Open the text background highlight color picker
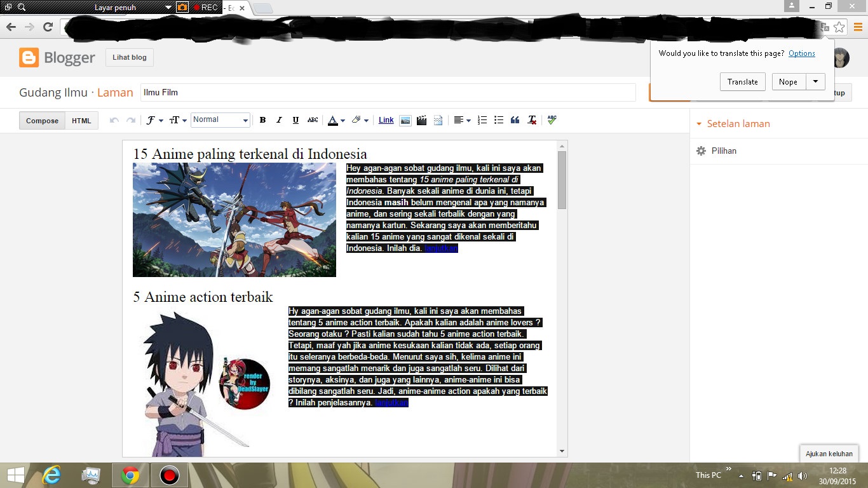 360,120
